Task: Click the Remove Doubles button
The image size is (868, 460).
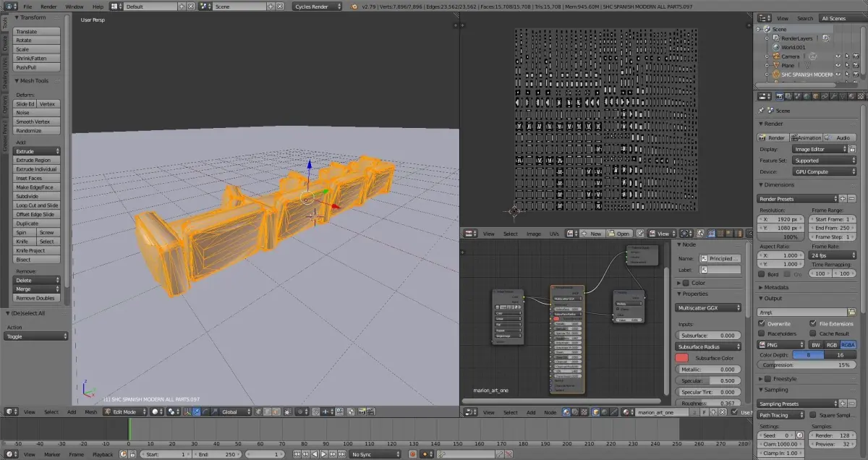Action: pyautogui.click(x=38, y=298)
